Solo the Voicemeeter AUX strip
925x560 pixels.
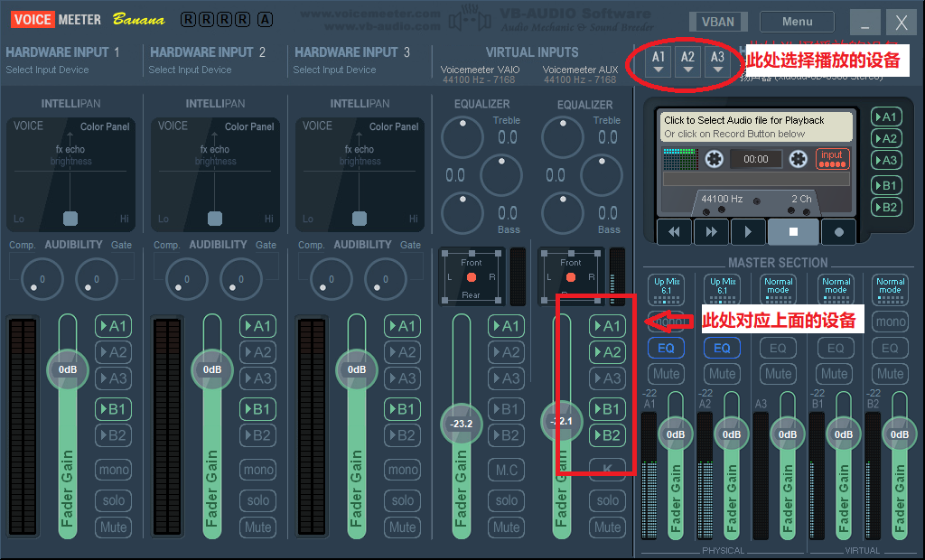pyautogui.click(x=608, y=500)
